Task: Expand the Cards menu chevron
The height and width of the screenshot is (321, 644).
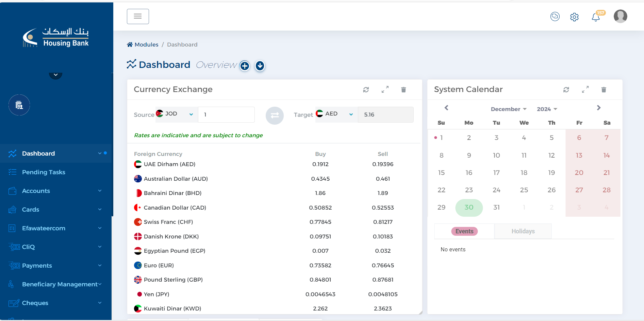Action: point(100,210)
